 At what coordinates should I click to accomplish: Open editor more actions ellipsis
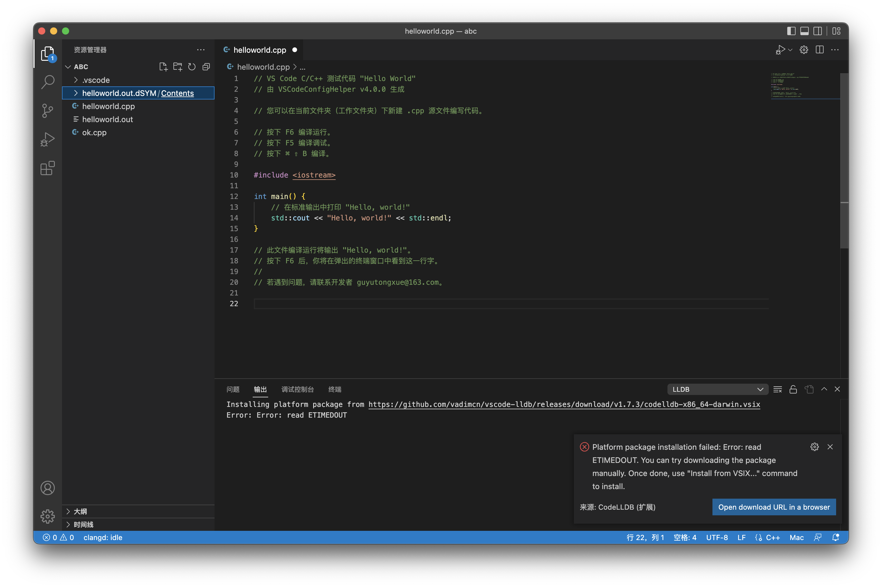(x=835, y=50)
